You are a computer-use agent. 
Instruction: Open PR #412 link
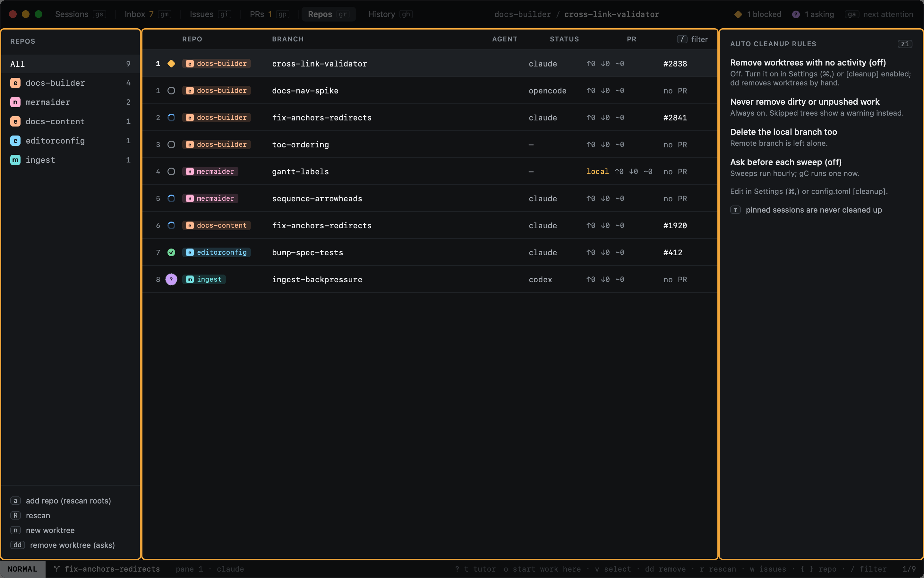click(x=673, y=252)
